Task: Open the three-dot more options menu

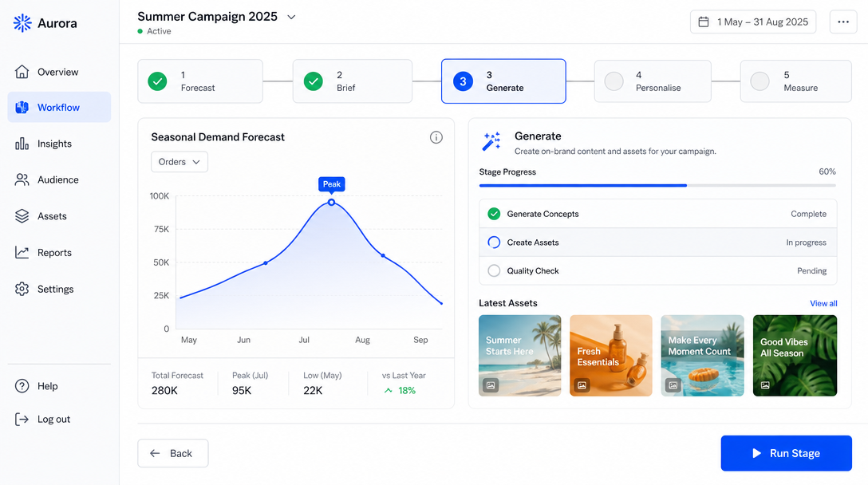Action: [843, 22]
